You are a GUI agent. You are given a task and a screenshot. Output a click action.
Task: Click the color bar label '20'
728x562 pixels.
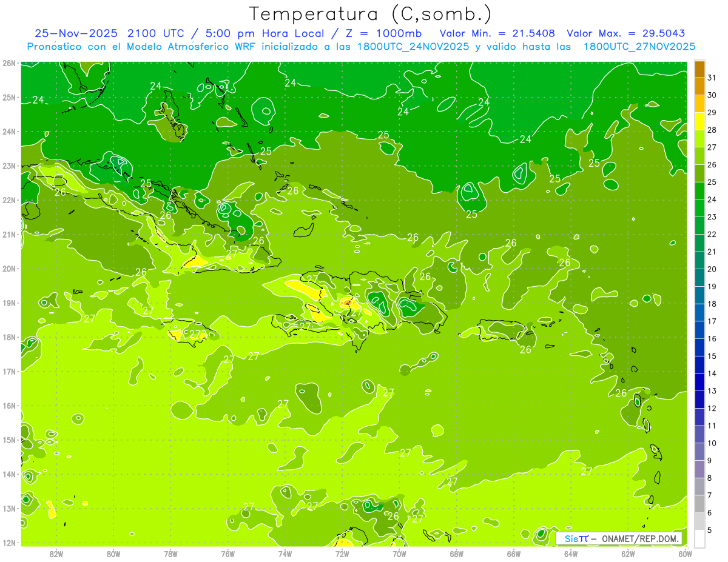(x=712, y=269)
